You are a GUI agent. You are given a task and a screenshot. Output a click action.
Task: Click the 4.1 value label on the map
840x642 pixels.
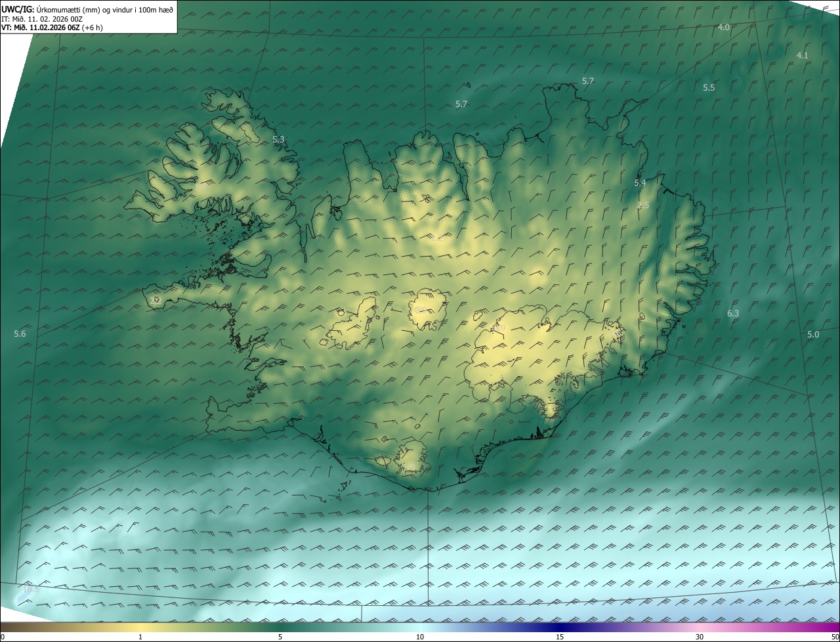pyautogui.click(x=802, y=55)
